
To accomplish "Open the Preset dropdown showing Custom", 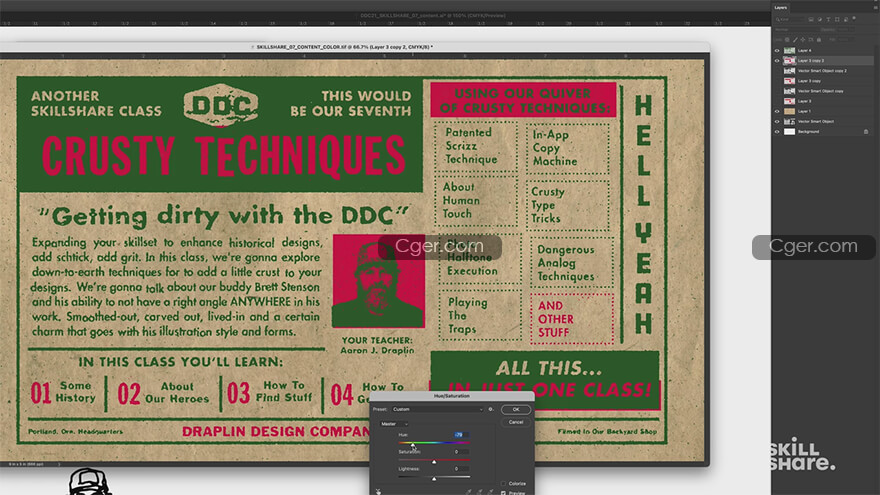I will (x=437, y=409).
